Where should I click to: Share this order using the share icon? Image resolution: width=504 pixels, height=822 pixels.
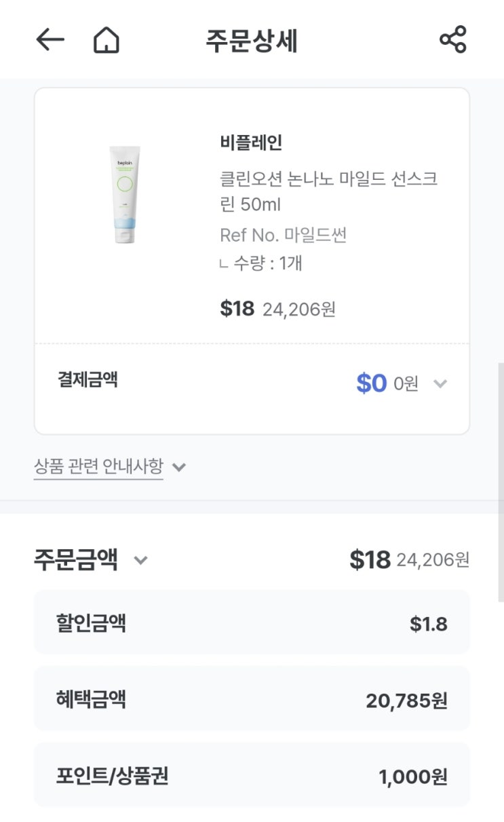[x=452, y=40]
